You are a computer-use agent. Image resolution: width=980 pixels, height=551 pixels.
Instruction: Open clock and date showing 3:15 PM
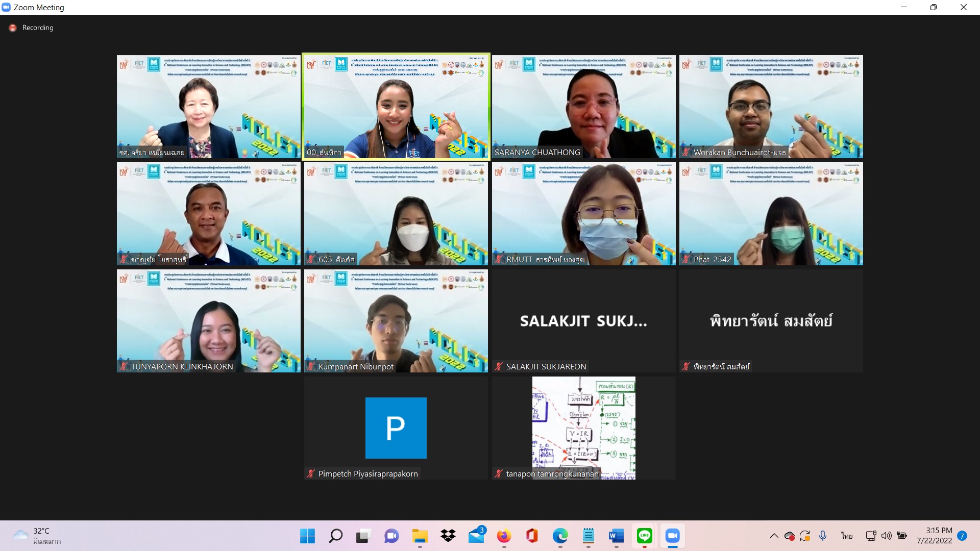coord(934,536)
